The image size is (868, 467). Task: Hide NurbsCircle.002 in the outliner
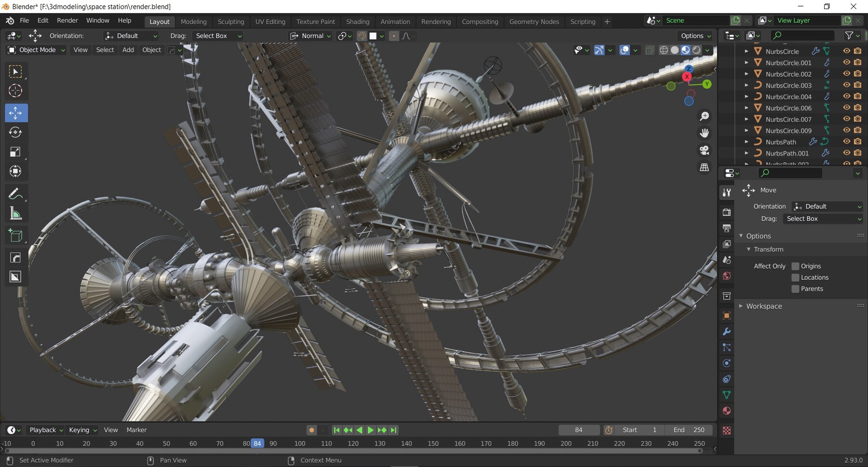[x=847, y=74]
